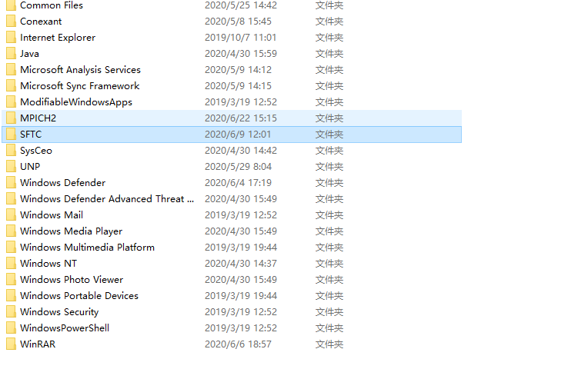Click 文件夹 type in WinRAR row
This screenshot has width=588, height=389.
click(329, 344)
